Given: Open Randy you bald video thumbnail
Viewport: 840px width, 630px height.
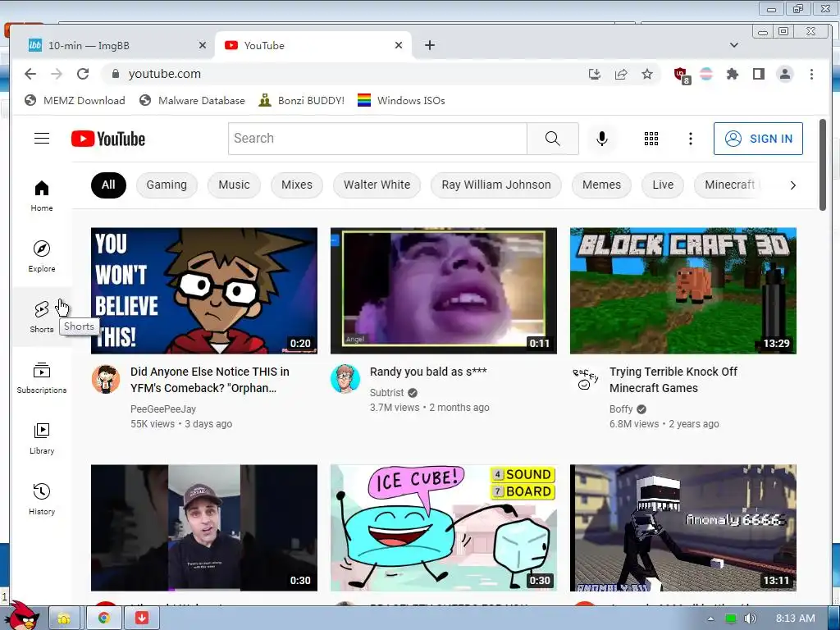Looking at the screenshot, I should [444, 291].
